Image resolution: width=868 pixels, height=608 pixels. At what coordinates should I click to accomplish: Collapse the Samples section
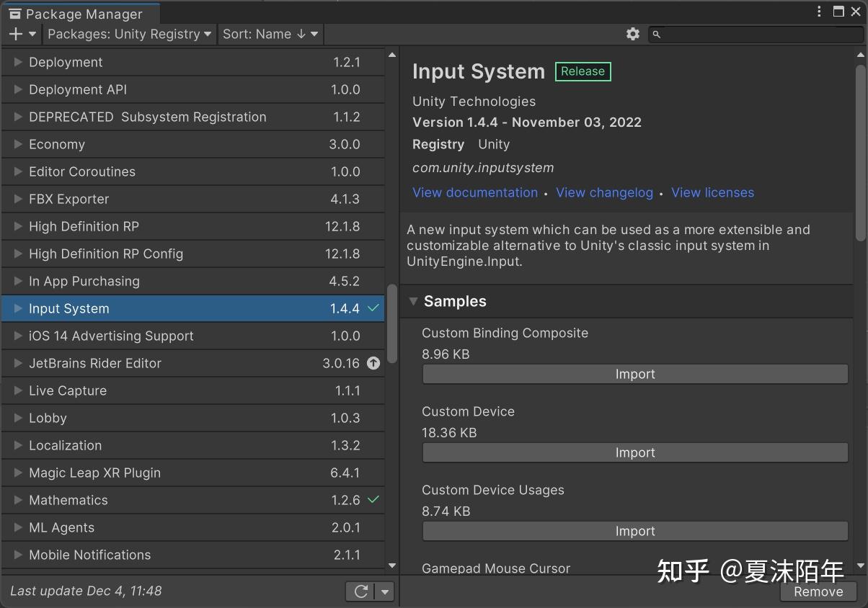pos(412,301)
